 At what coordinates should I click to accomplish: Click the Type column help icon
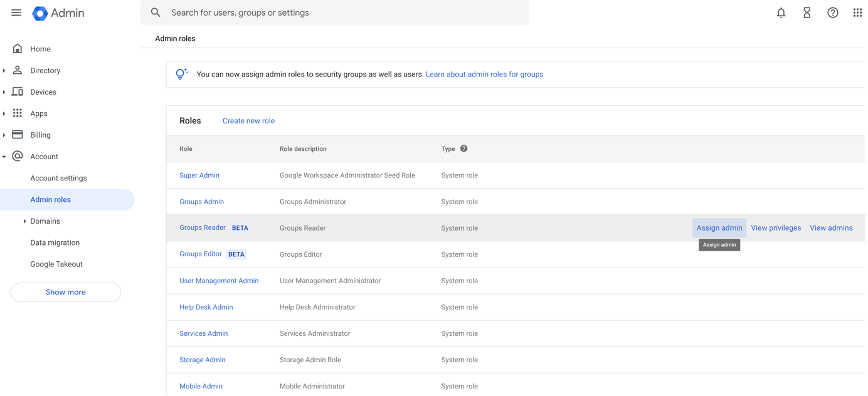click(x=463, y=148)
